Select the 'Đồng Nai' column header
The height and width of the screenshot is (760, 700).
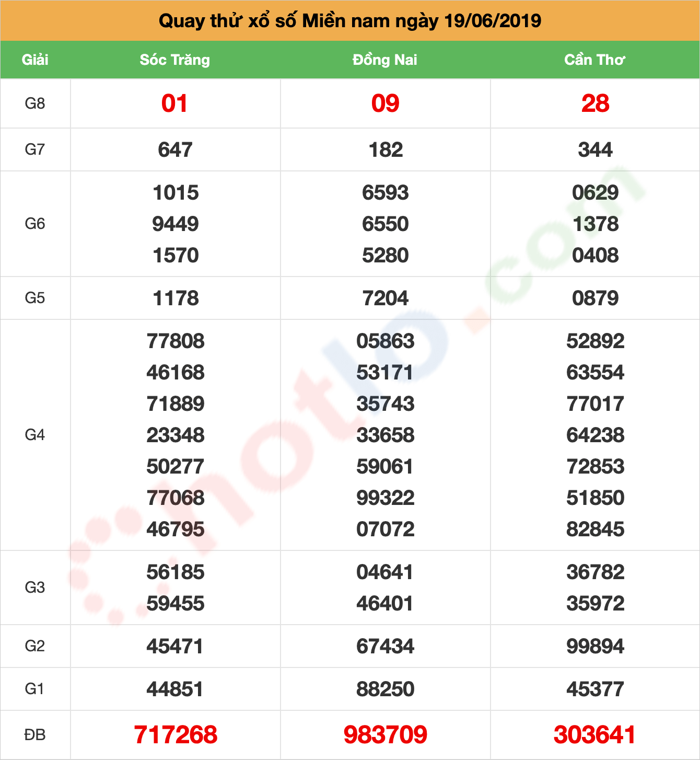pyautogui.click(x=385, y=60)
